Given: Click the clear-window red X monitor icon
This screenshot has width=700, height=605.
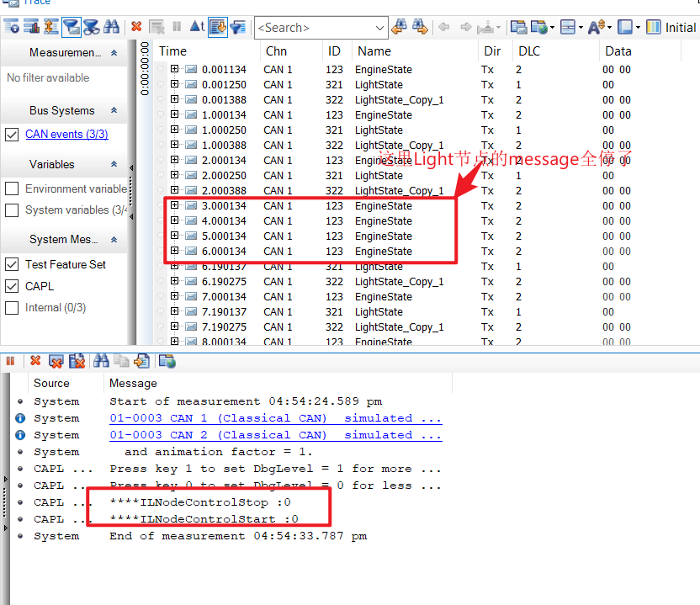Looking at the screenshot, I should point(56,361).
